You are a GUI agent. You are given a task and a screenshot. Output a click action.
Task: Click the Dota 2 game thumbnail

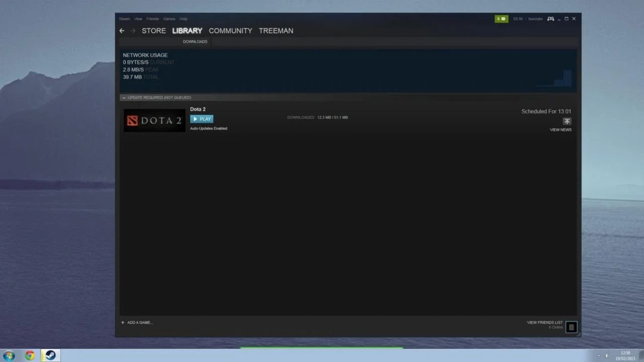pos(154,121)
